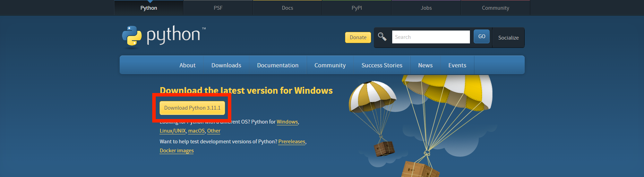
Task: Open the Python tab in top bar
Action: (x=149, y=8)
